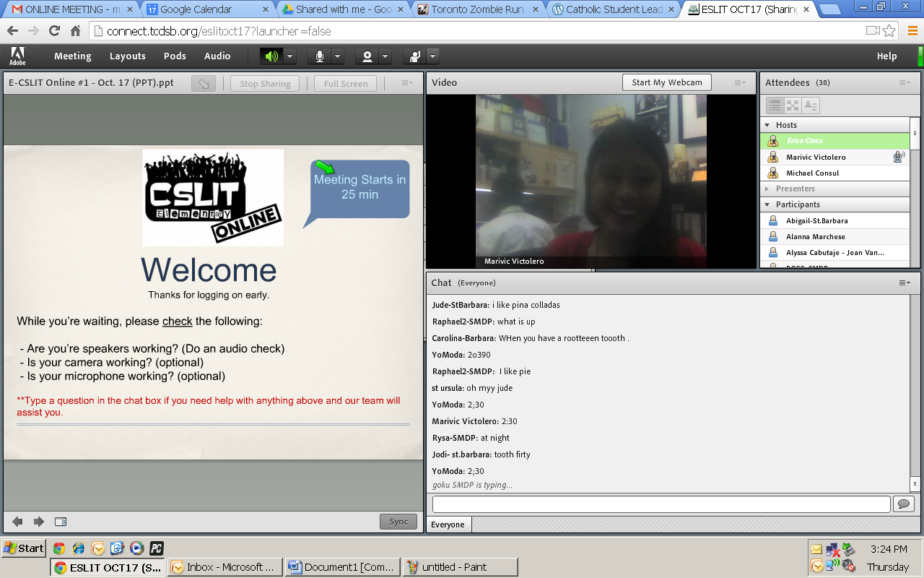Switch to the attendee breakout room view icon
Screen dimensions: 924x578
(793, 105)
